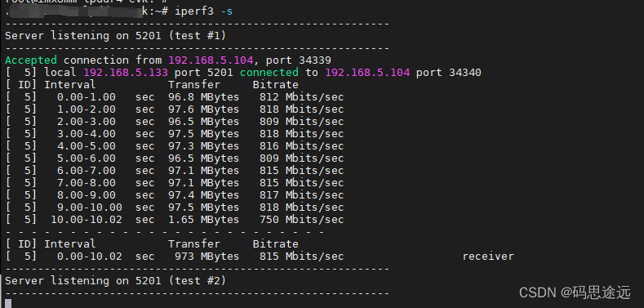Click summary interval "0.00-10.02"
Image resolution: width=644 pixels, height=308 pixels.
90,257
